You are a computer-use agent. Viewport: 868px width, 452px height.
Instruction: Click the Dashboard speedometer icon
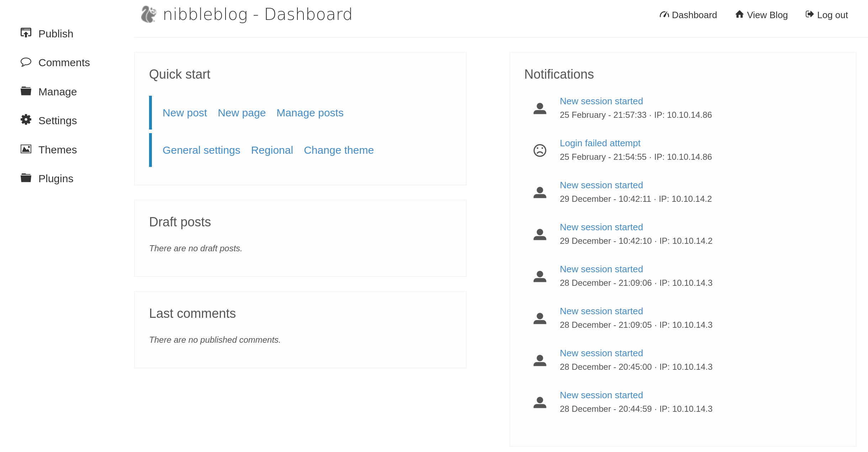[x=665, y=15]
